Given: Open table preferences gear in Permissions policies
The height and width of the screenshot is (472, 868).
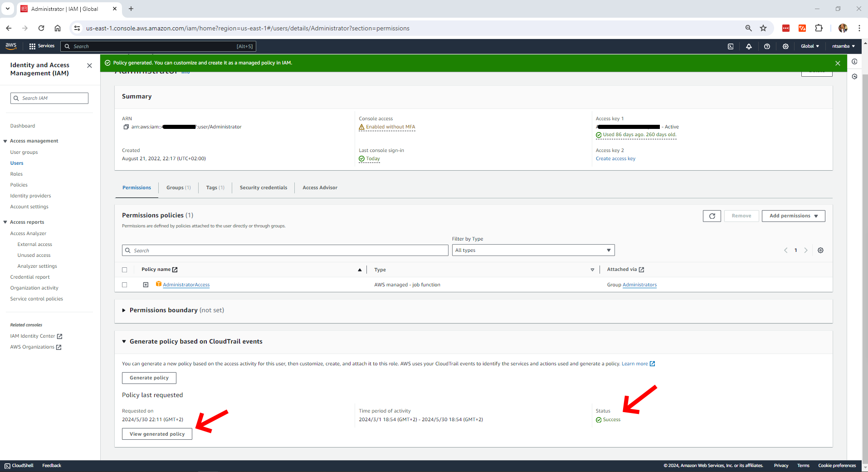Looking at the screenshot, I should 820,251.
